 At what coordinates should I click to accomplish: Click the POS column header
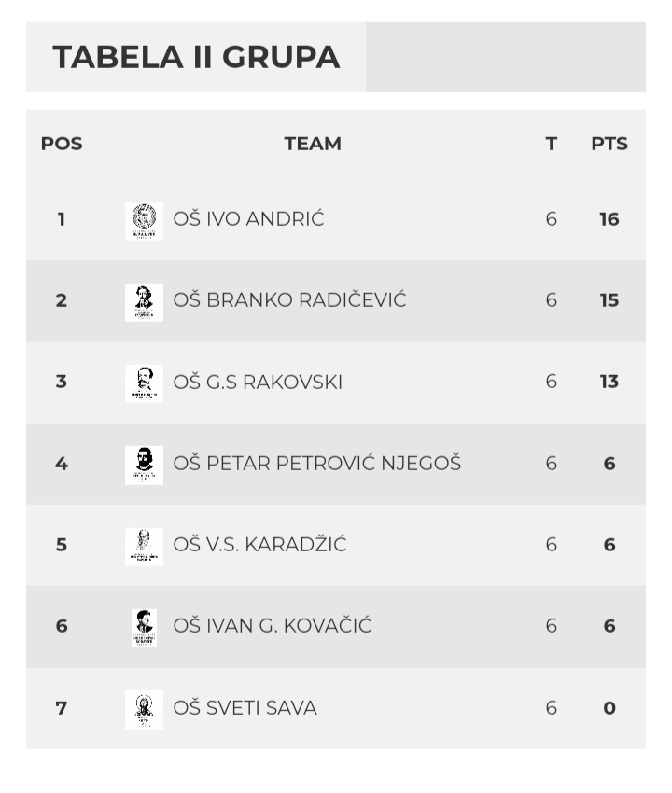pos(62,144)
